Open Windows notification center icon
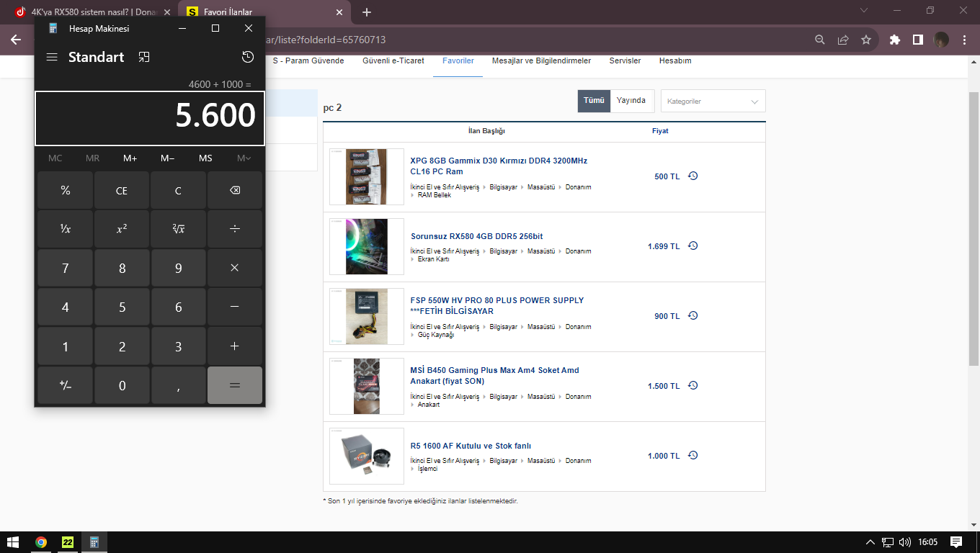Image resolution: width=980 pixels, height=553 pixels. pos(956,541)
